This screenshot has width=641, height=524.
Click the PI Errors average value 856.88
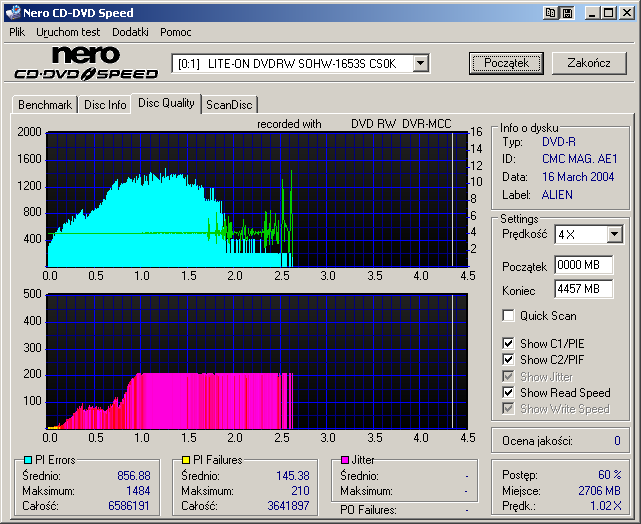point(134,476)
